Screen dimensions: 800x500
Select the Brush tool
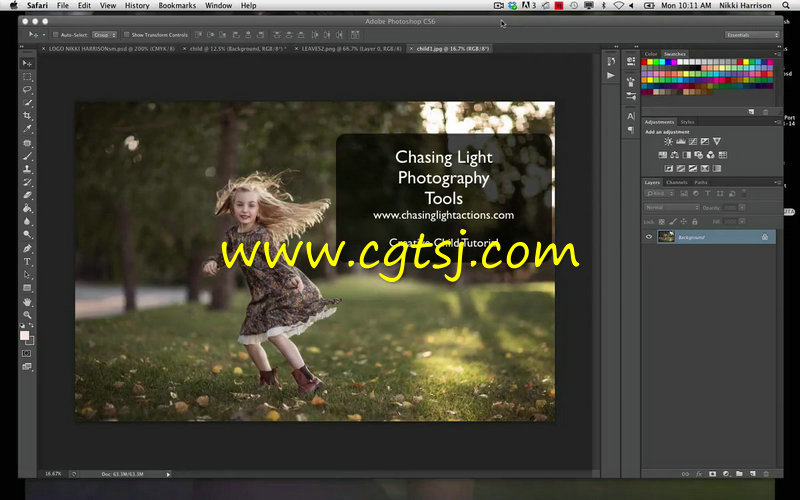(27, 156)
